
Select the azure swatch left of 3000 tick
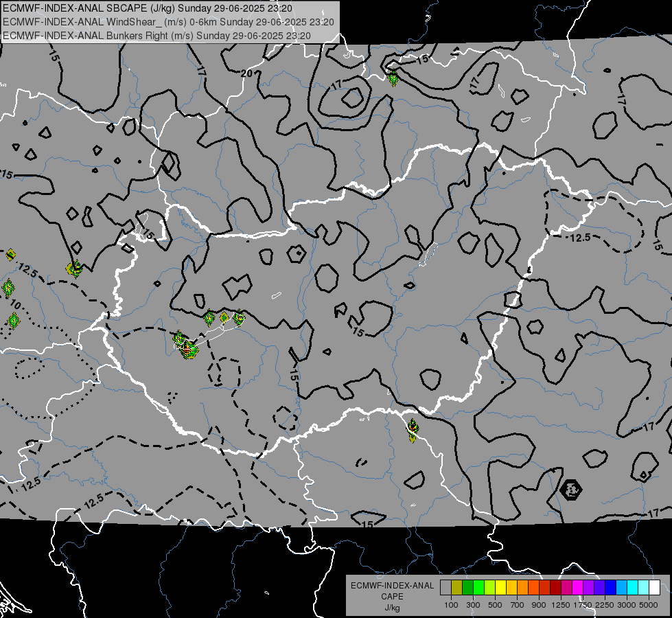(621, 587)
